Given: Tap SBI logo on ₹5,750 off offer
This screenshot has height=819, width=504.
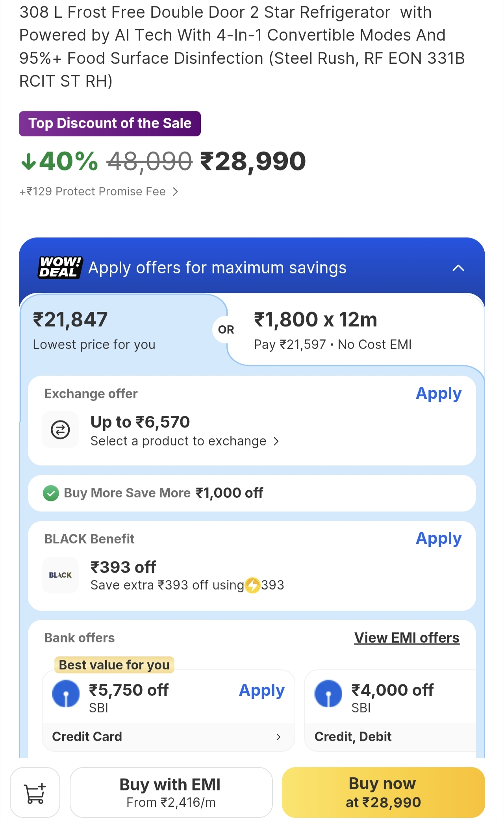Looking at the screenshot, I should [66, 693].
